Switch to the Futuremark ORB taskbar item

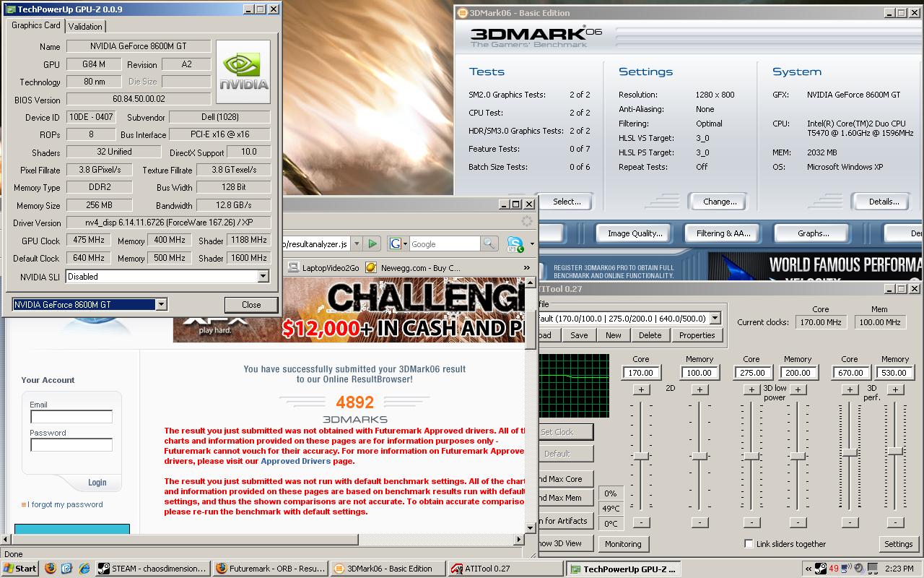pyautogui.click(x=271, y=569)
